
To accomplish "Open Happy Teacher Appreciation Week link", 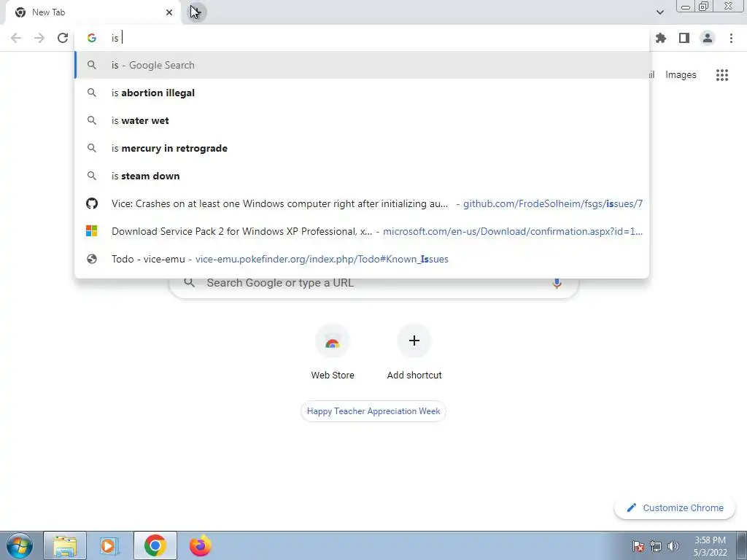I will (x=373, y=411).
